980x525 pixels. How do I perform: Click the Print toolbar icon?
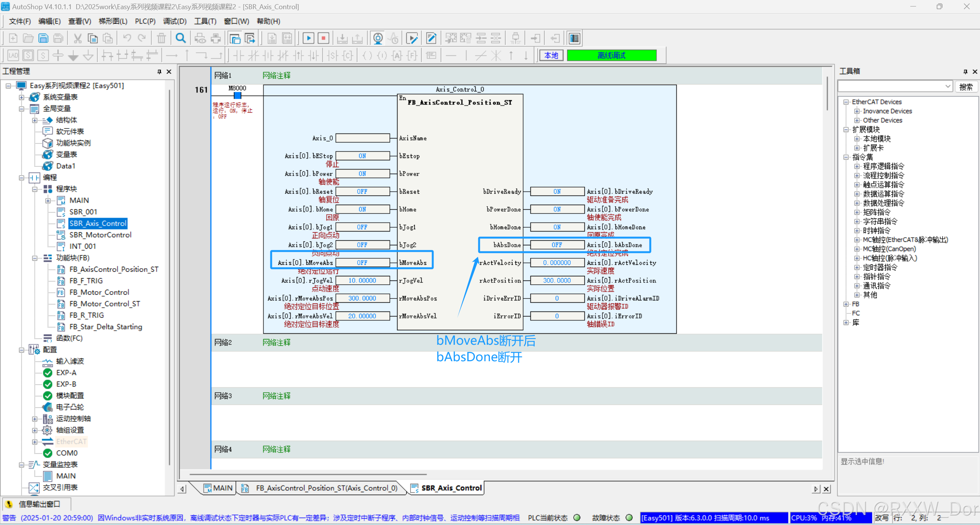pyautogui.click(x=216, y=38)
